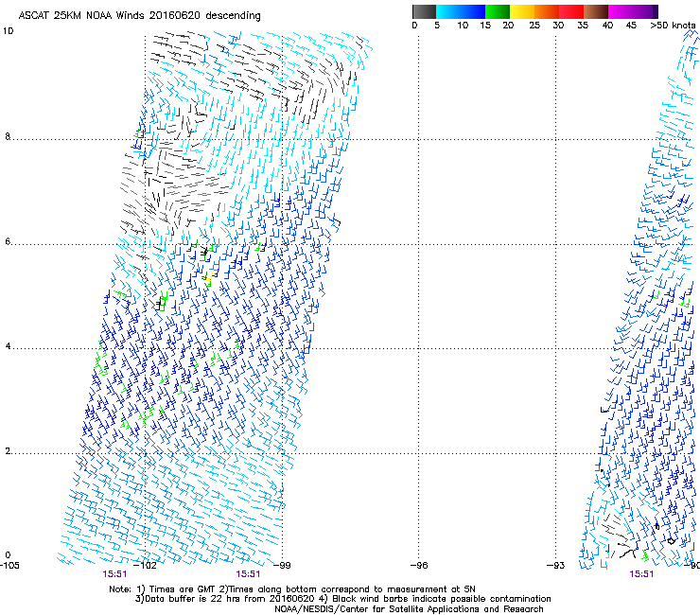Click the longitude label '-105' at the bottom
Screen dimensions: 700x615
pos(9,566)
